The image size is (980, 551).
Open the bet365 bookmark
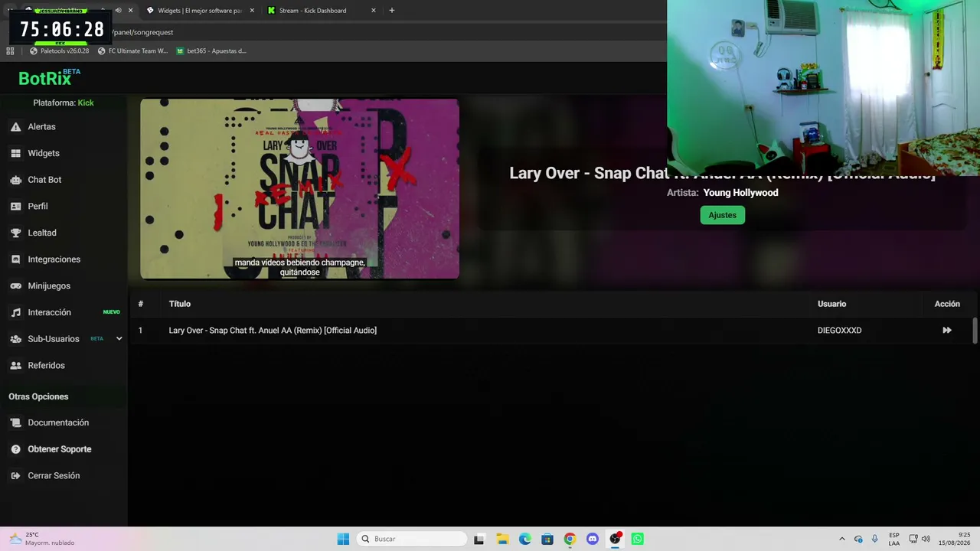click(x=211, y=51)
